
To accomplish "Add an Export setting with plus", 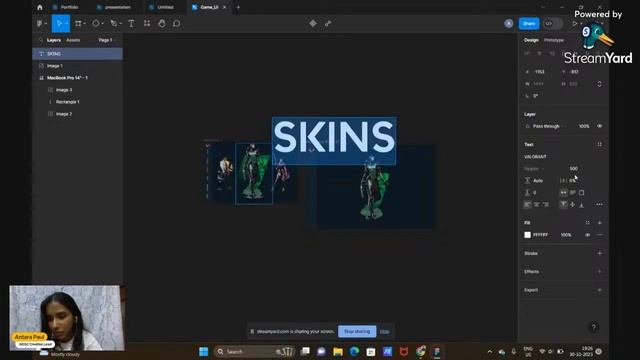I will coord(600,290).
